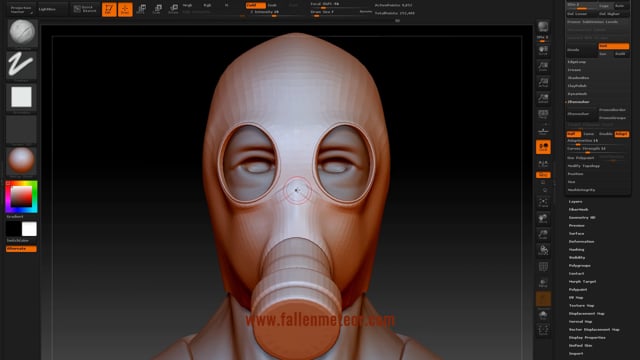Expand the DynaMesh section
The width and height of the screenshot is (640, 360).
pyautogui.click(x=577, y=94)
